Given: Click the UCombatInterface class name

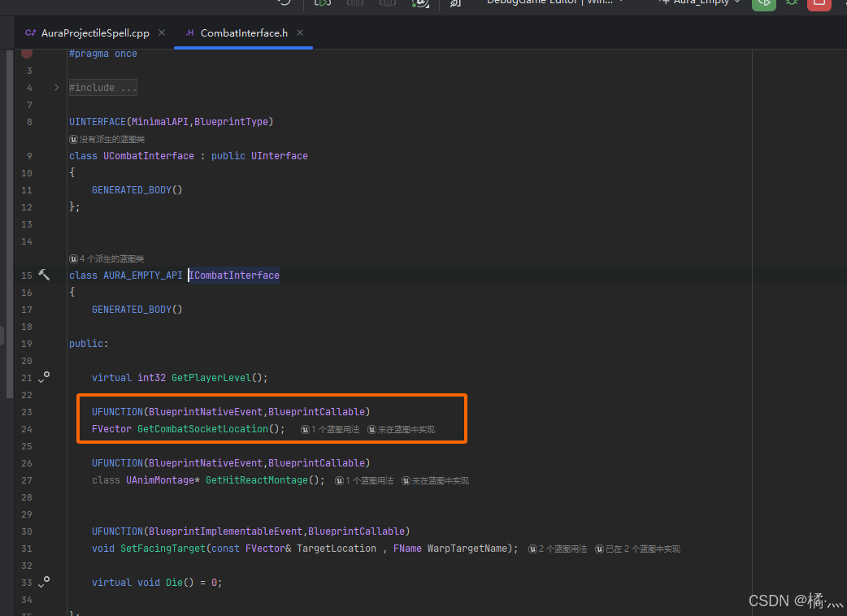Looking at the screenshot, I should [x=149, y=155].
